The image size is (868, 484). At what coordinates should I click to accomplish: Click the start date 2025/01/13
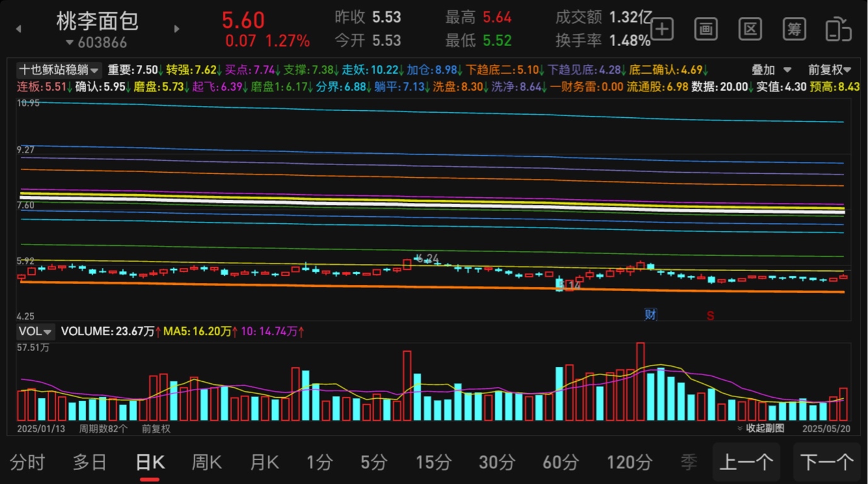[x=42, y=429]
